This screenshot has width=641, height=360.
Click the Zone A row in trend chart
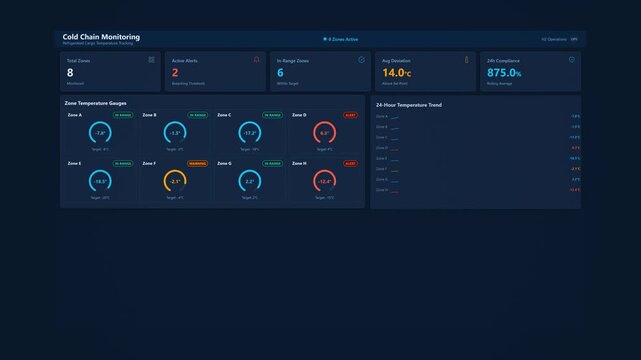(x=477, y=116)
